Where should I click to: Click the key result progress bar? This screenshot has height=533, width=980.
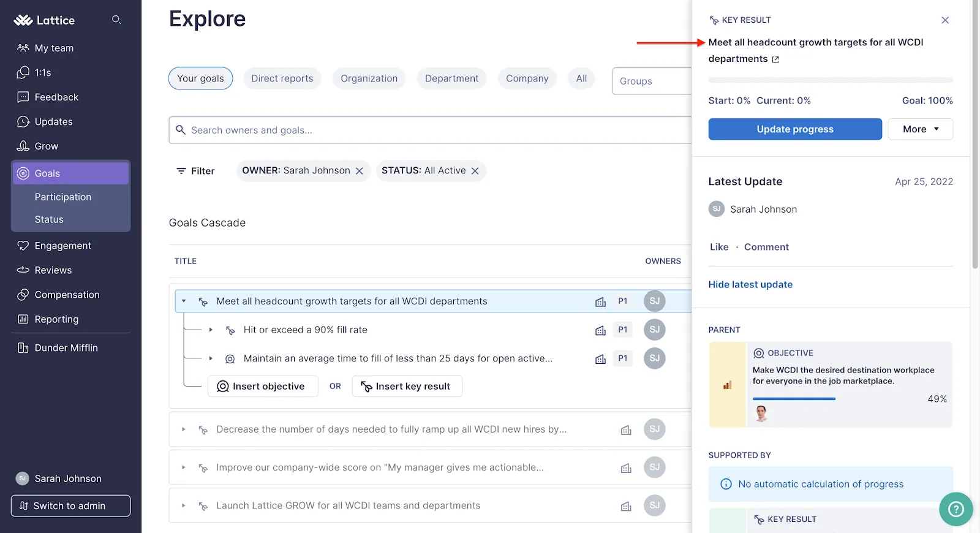(831, 80)
